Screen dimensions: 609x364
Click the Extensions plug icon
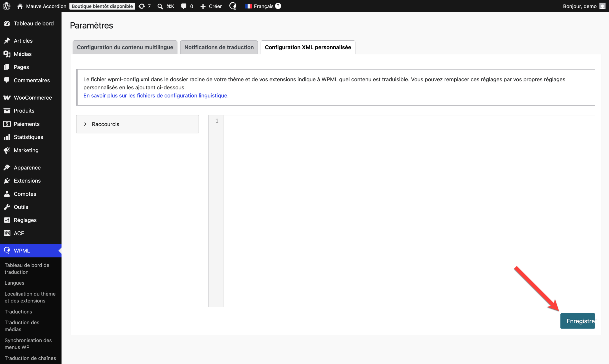point(7,180)
